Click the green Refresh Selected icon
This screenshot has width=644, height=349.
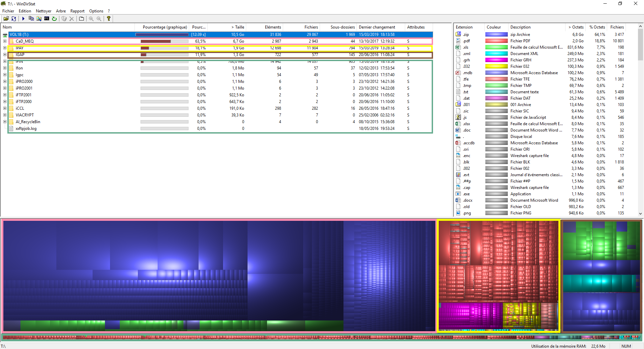coord(54,19)
